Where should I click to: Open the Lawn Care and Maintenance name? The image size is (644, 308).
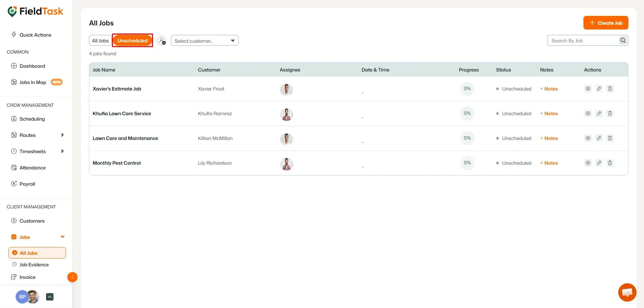point(125,138)
